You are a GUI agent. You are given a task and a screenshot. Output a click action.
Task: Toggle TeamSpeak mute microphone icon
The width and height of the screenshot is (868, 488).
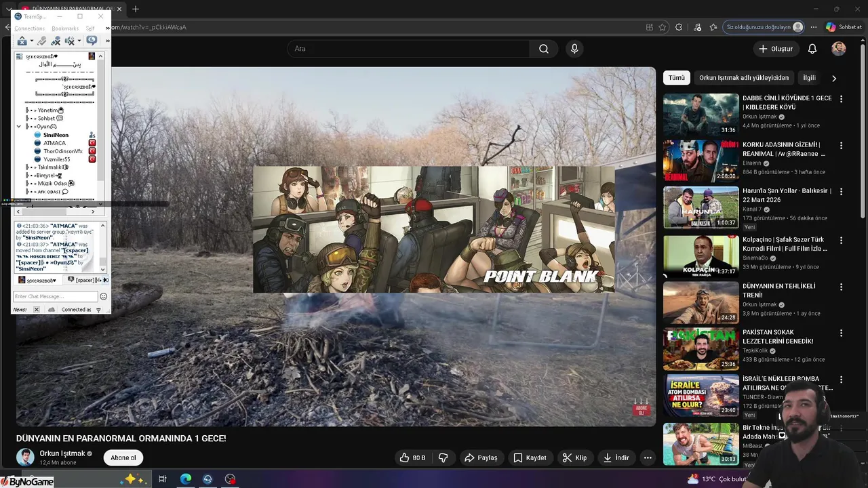(x=56, y=41)
